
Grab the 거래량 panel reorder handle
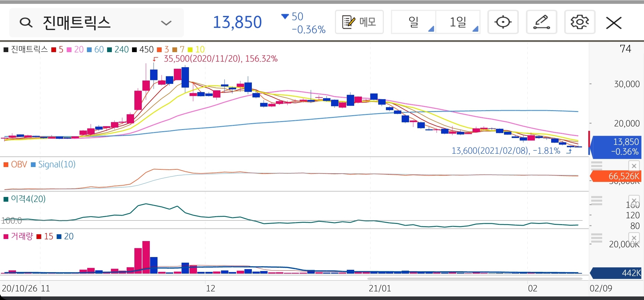597,238
